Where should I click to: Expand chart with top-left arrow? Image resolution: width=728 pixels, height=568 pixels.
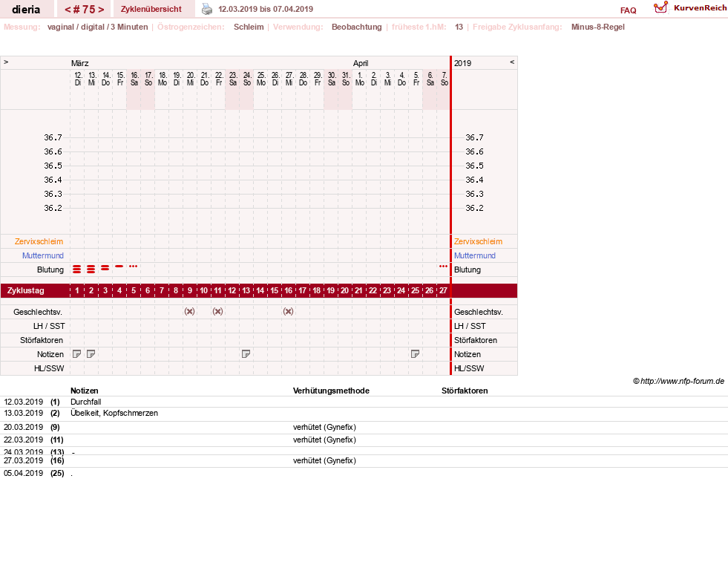(x=6, y=62)
